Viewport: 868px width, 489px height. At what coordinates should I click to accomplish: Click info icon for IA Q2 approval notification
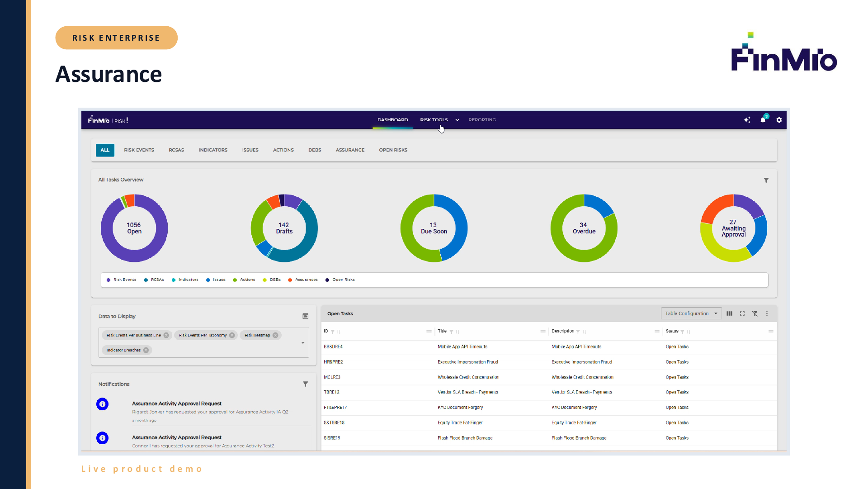pos(103,404)
